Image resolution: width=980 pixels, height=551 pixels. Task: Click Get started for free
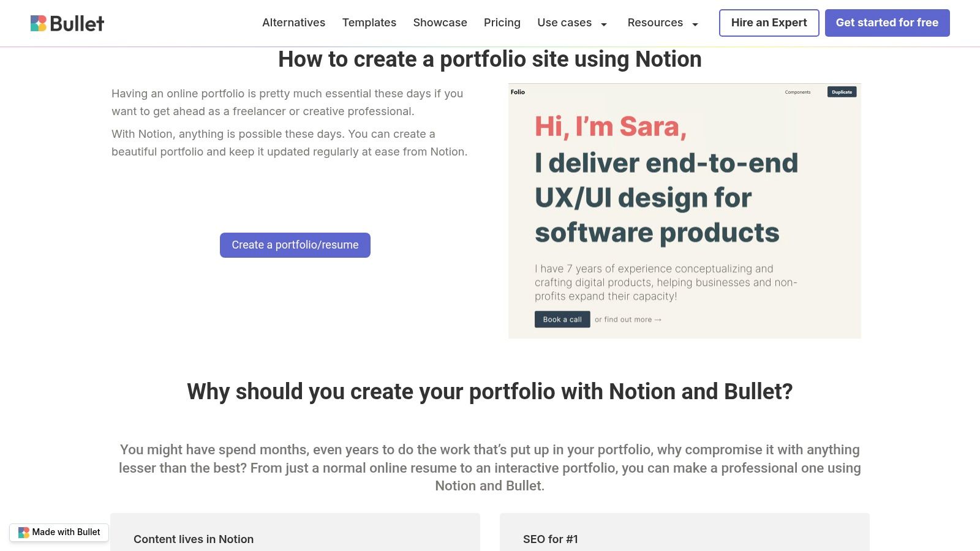point(887,23)
